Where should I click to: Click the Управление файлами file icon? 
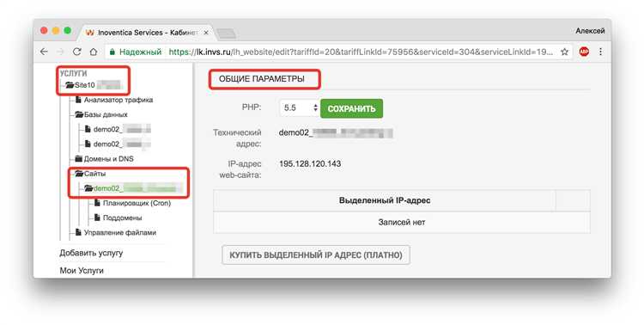[x=78, y=232]
